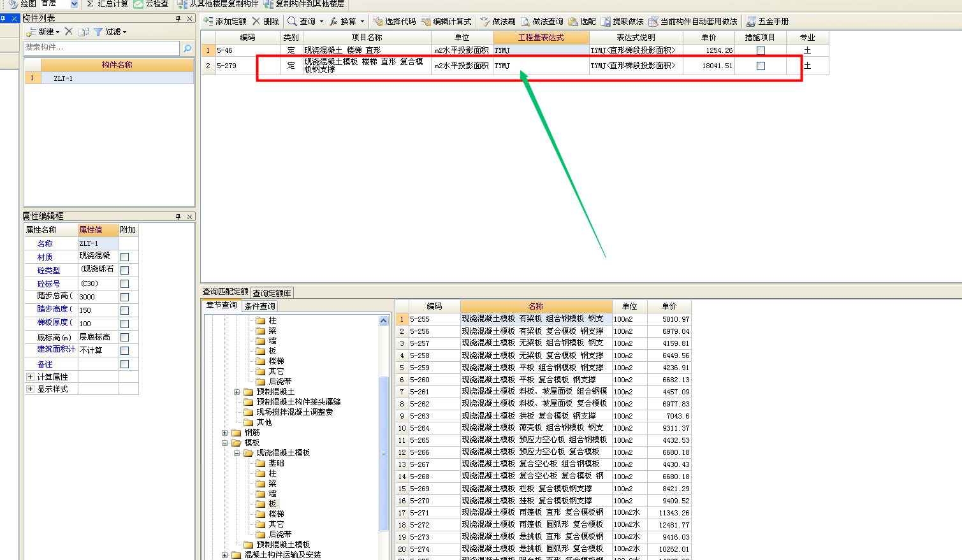Image resolution: width=962 pixels, height=560 pixels.
Task: Click 复制构件到其他楼层 toolbar icon
Action: coord(269,4)
